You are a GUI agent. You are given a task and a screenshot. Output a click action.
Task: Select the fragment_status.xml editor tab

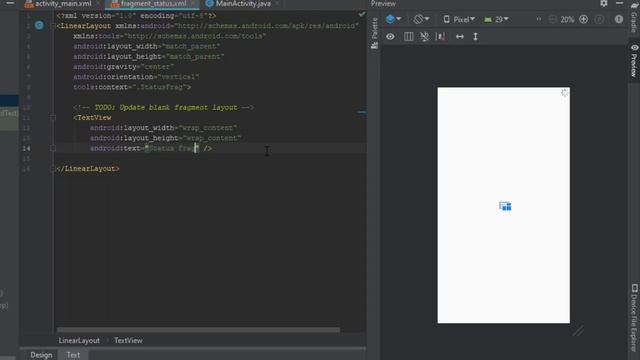pyautogui.click(x=153, y=4)
